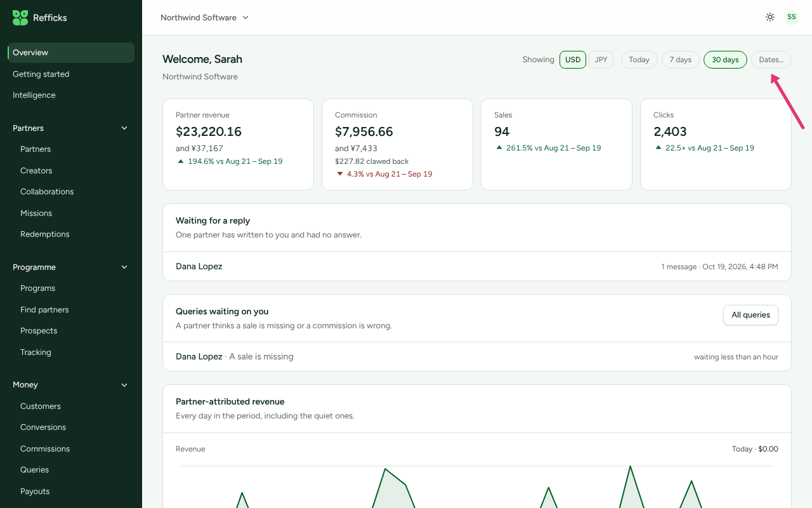Click the Clicks stats card
Image resolution: width=812 pixels, height=508 pixels.
[716, 144]
